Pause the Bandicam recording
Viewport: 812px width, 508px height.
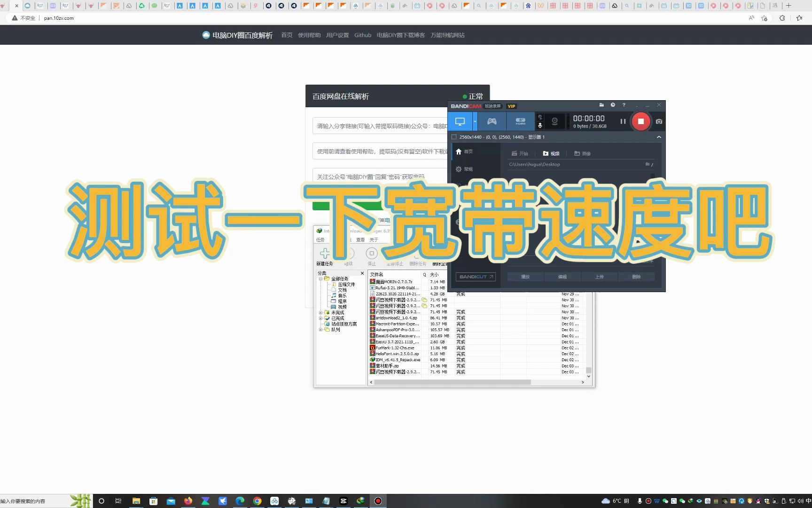(623, 121)
